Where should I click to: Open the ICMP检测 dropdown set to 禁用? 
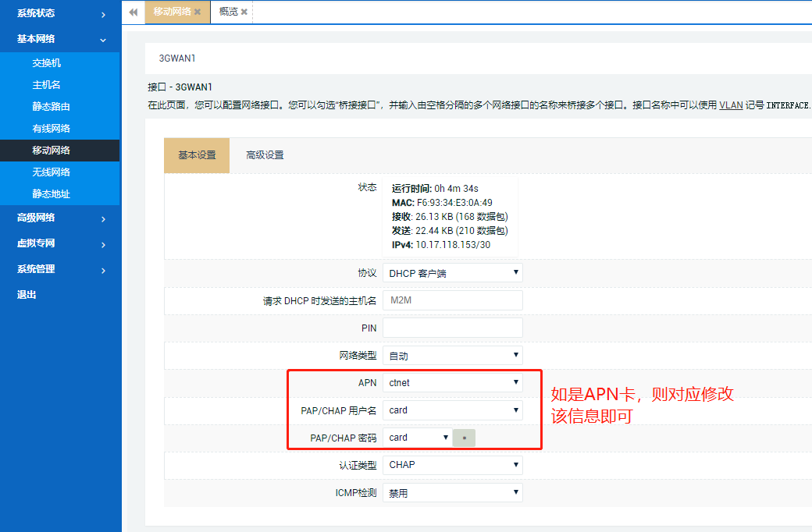click(x=452, y=492)
